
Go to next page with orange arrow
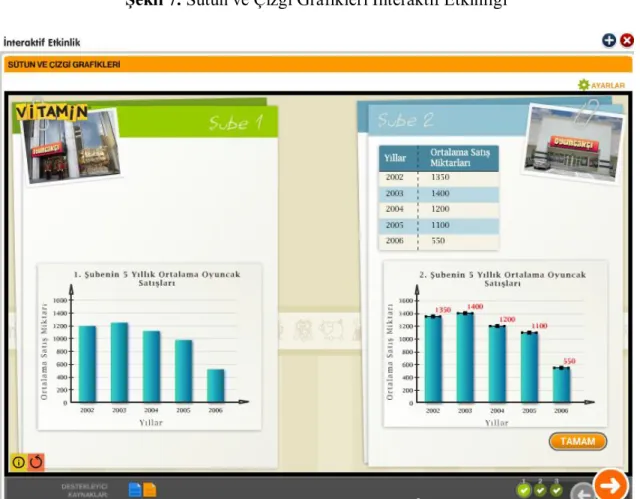(x=611, y=485)
